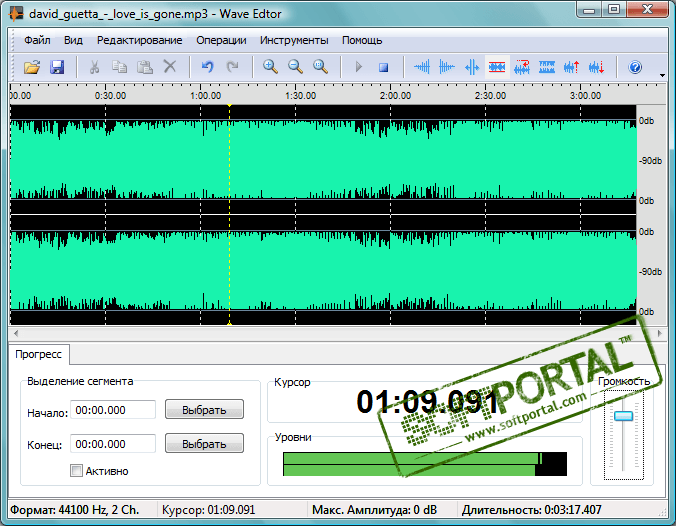
Task: Click the Конец time input field
Action: [x=113, y=443]
